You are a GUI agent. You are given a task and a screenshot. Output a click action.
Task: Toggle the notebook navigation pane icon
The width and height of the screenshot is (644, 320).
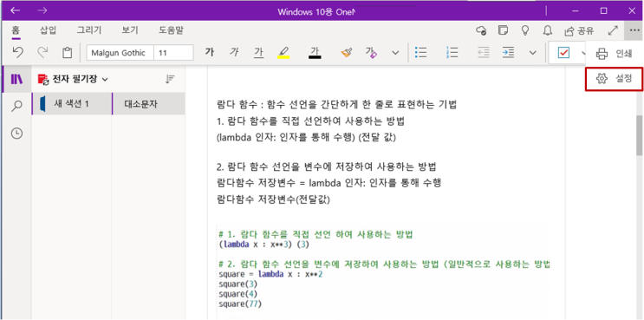point(16,78)
